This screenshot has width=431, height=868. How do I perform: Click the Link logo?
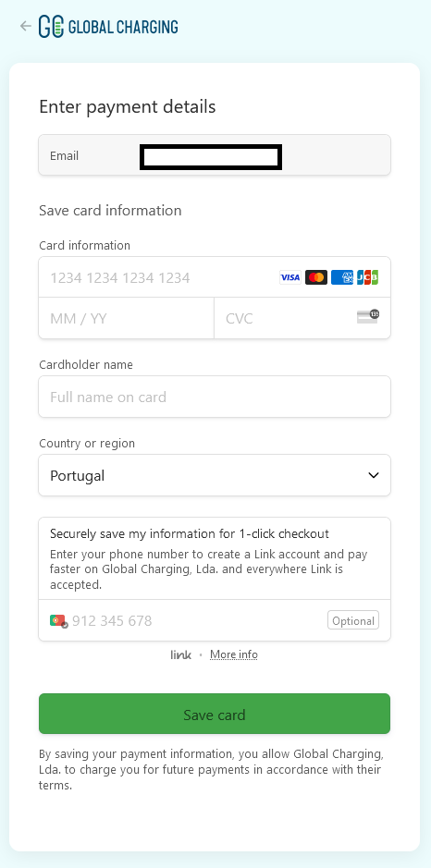180,654
